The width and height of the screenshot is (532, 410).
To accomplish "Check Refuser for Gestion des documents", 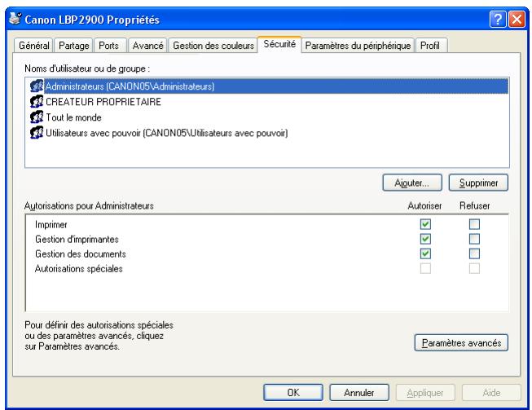I will pos(474,253).
